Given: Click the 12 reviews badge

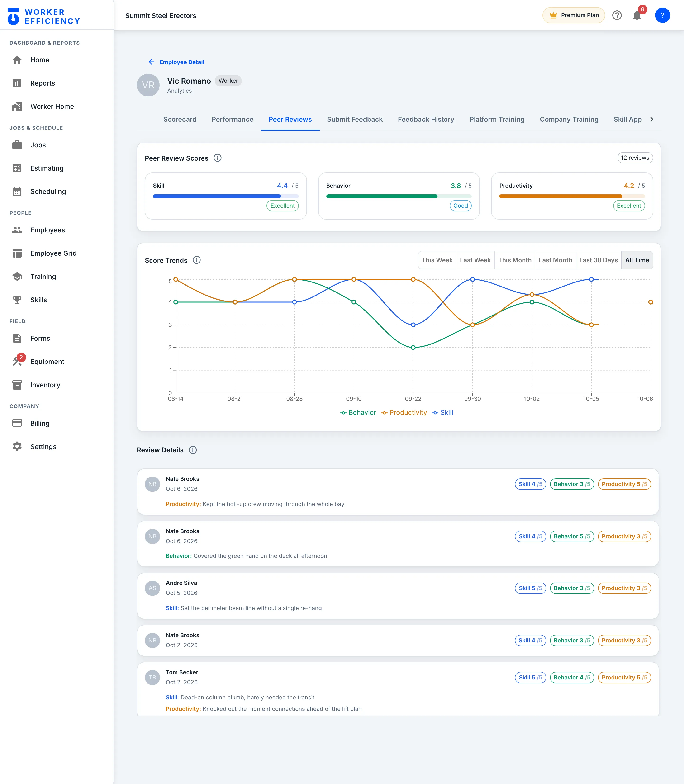Looking at the screenshot, I should coord(635,158).
